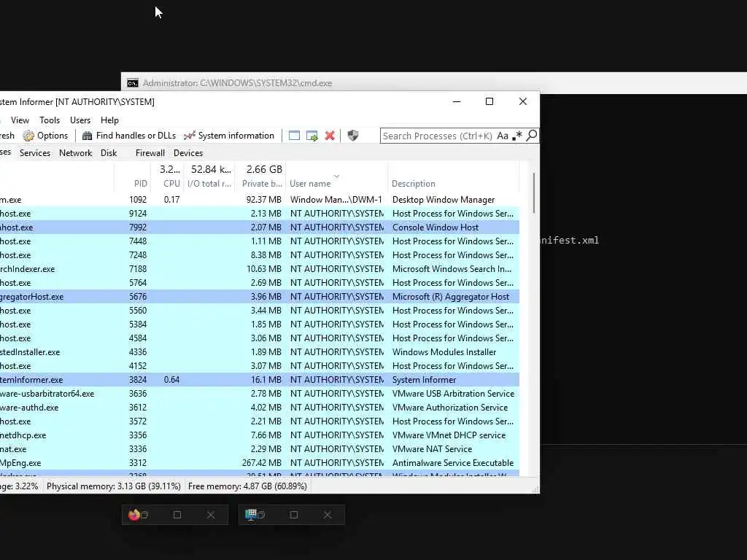Click the PID 5384 cell
Screen dimensions: 747x560
tap(138, 324)
